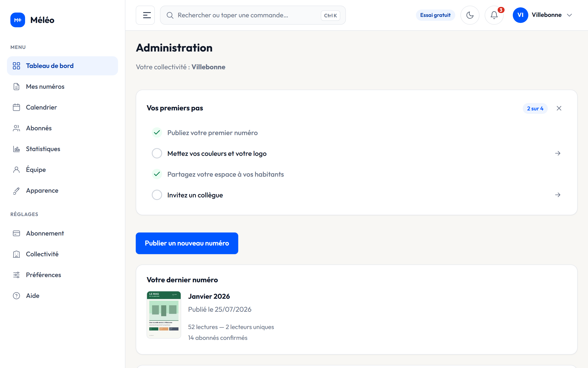The image size is (588, 368).
Task: Click the Méléo brand name
Action: click(42, 20)
